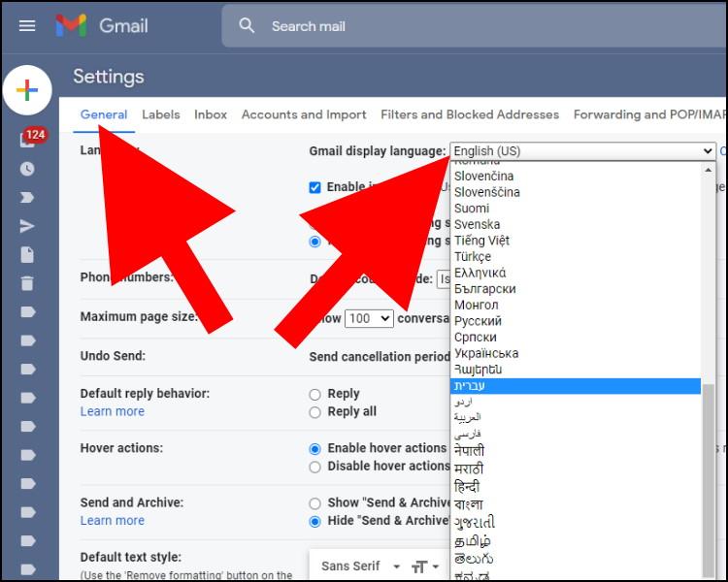Click the Compose plus button
Screen dimensions: 728x582
pyautogui.click(x=27, y=90)
